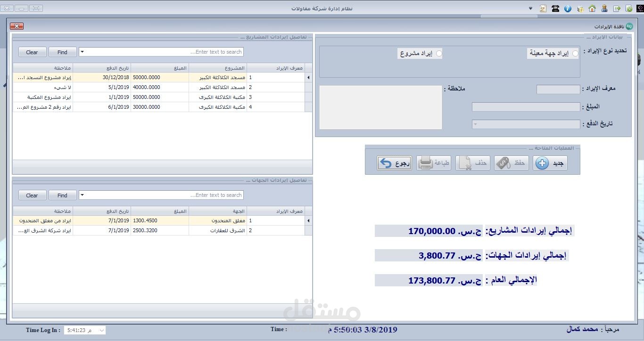Select the إيراد مشروع radio button
Image resolution: width=644 pixels, height=341 pixels.
[x=439, y=54]
